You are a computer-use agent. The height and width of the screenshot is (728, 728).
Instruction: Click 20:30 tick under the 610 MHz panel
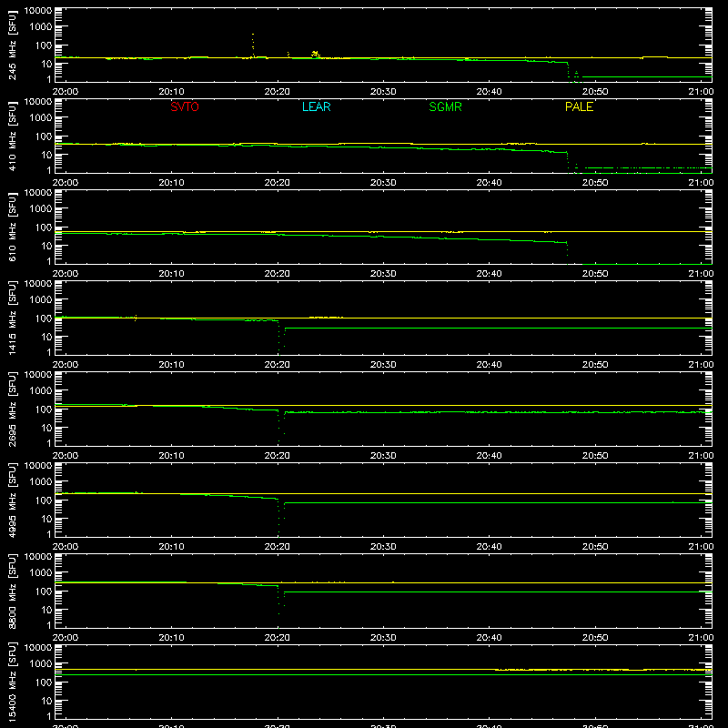coord(383,274)
